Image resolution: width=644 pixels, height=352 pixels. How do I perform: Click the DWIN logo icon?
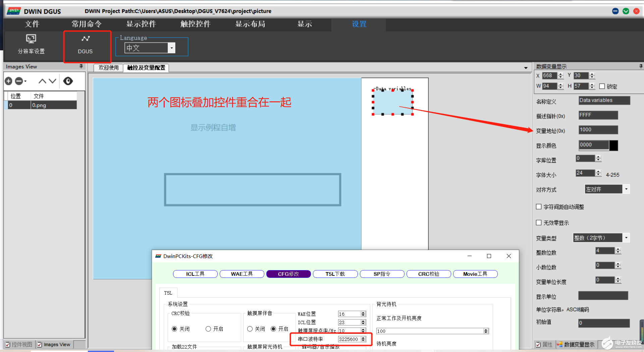pyautogui.click(x=14, y=11)
